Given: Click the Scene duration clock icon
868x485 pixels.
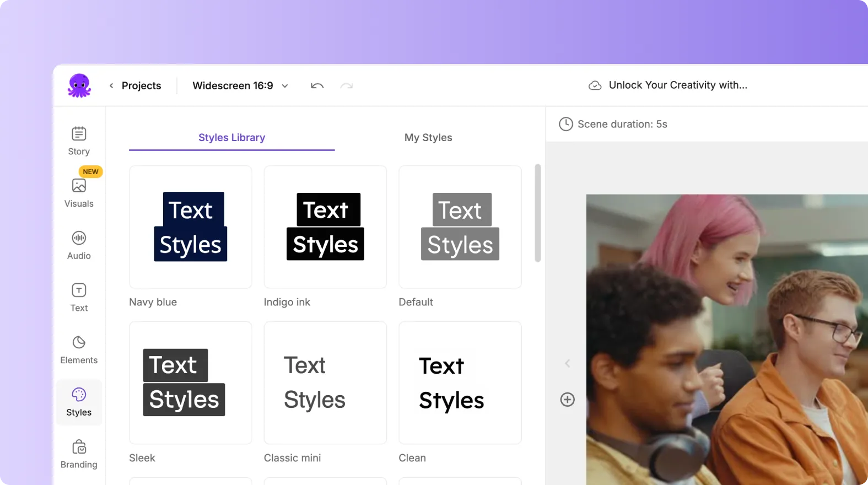Looking at the screenshot, I should coord(566,124).
